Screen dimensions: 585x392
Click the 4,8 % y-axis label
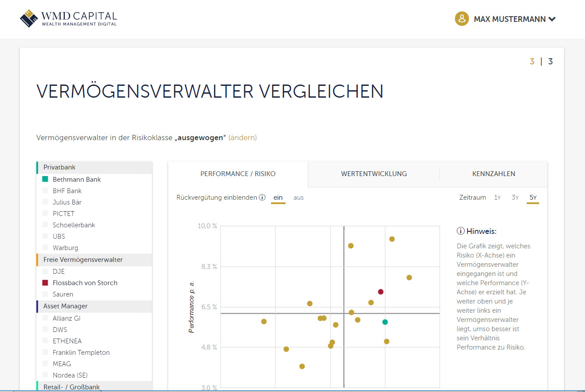(209, 347)
